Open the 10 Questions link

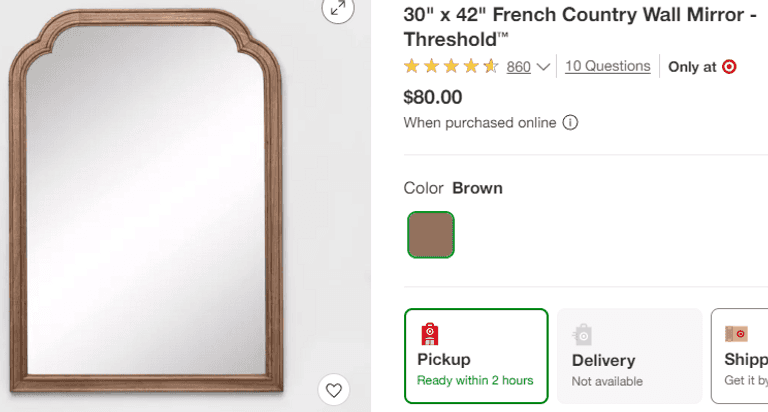(607, 66)
